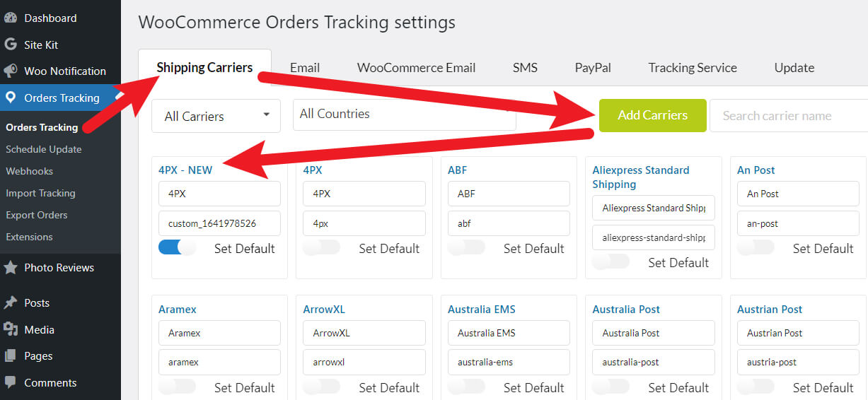Open the Aramex carrier link
The image size is (868, 400).
(x=178, y=310)
